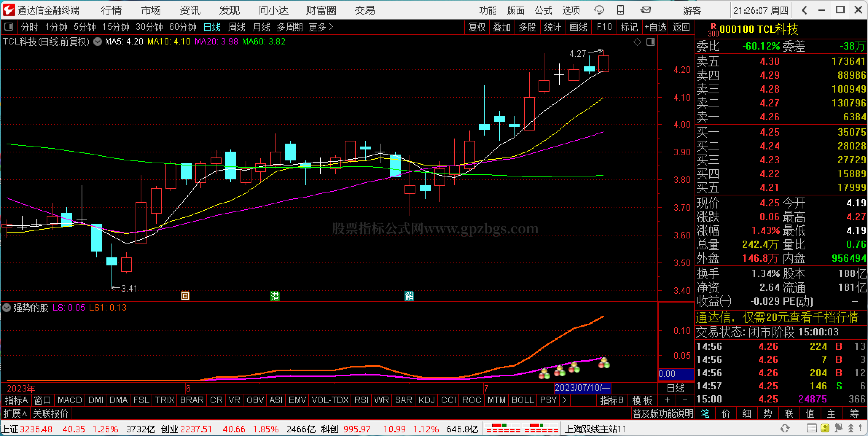The width and height of the screenshot is (868, 436).
Task: Switch to 15分钟 period
Action: (x=116, y=27)
